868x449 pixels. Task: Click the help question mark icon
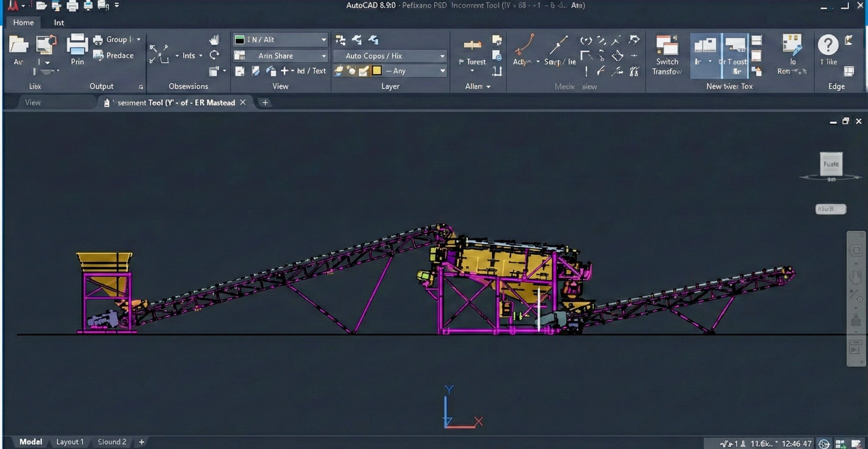828,44
